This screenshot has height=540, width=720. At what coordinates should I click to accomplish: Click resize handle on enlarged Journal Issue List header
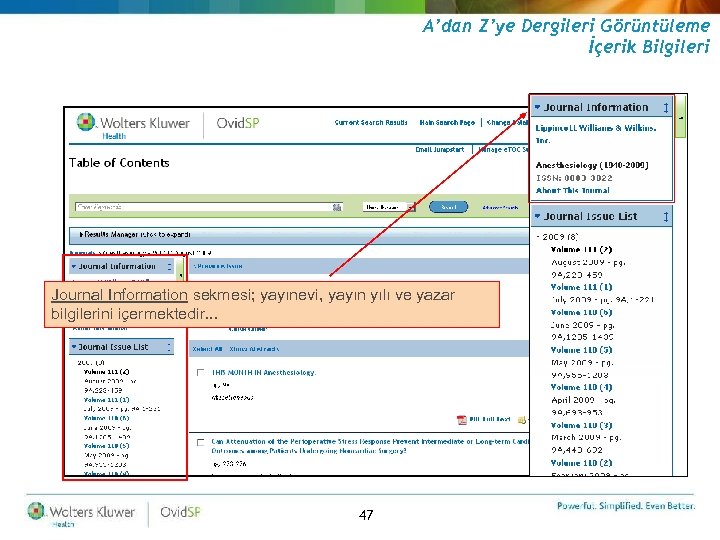click(x=665, y=217)
